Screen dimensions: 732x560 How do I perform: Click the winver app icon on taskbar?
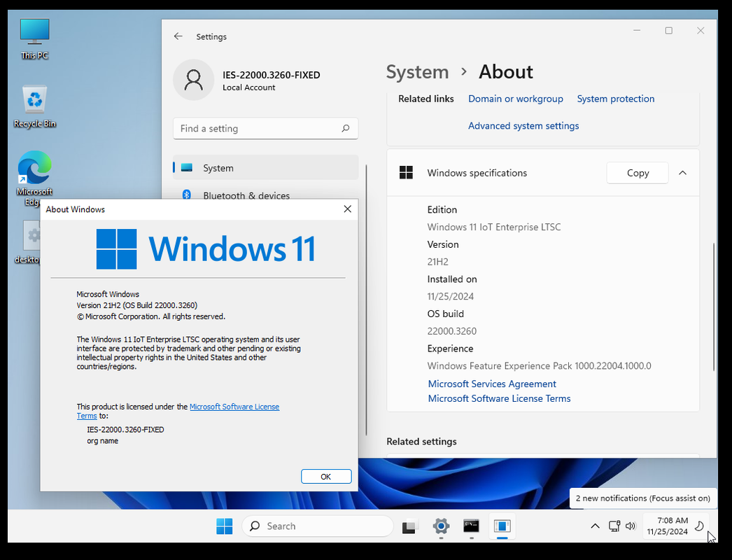click(x=502, y=526)
